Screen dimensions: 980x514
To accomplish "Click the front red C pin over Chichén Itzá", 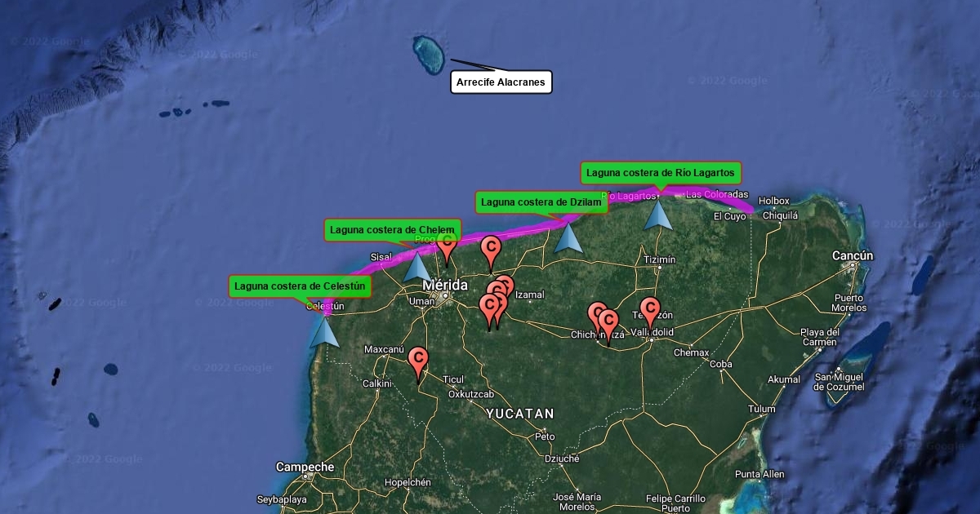I will pyautogui.click(x=608, y=328).
